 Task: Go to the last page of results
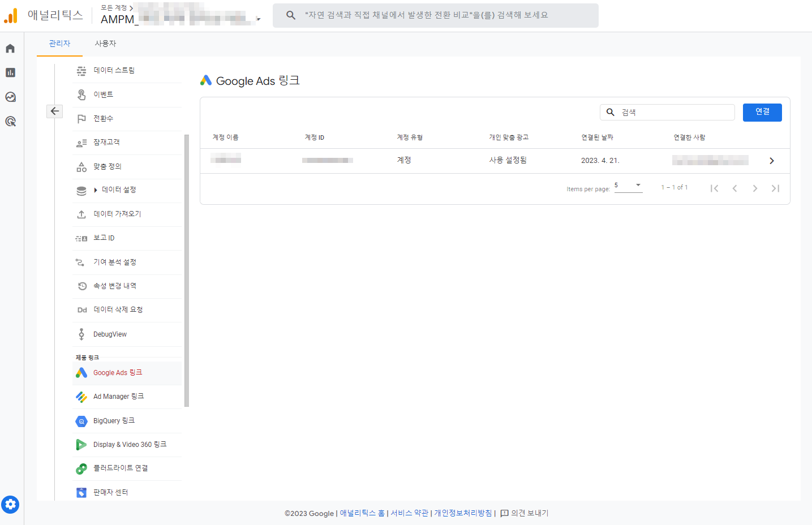click(x=775, y=188)
